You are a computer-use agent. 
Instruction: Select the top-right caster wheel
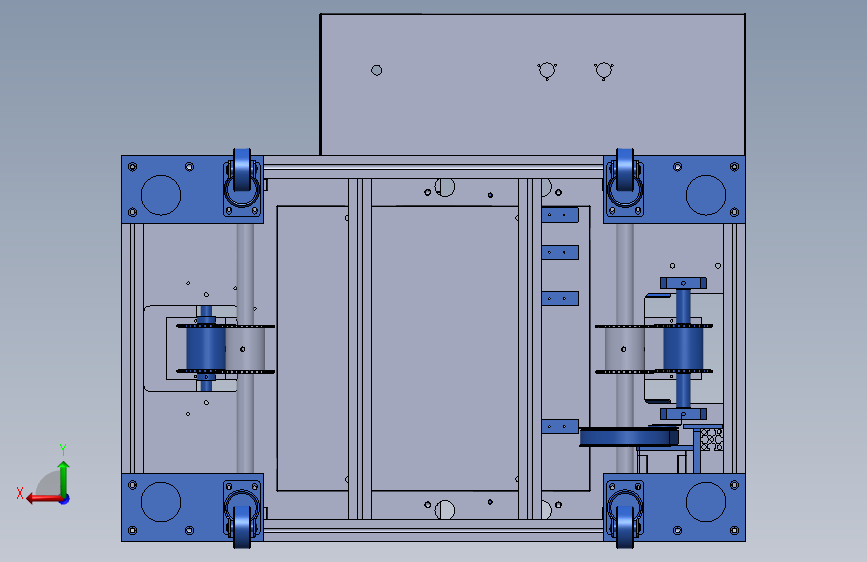(x=625, y=169)
